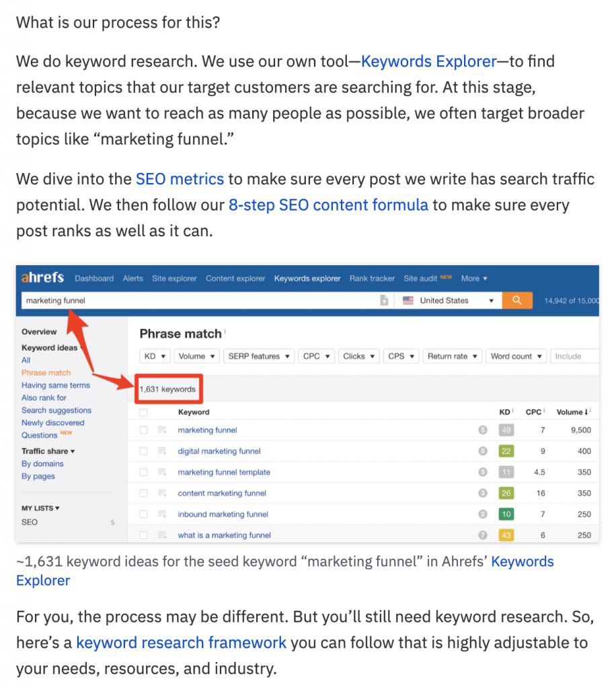
Task: Open the Return rate filter dropdown
Action: click(x=452, y=357)
